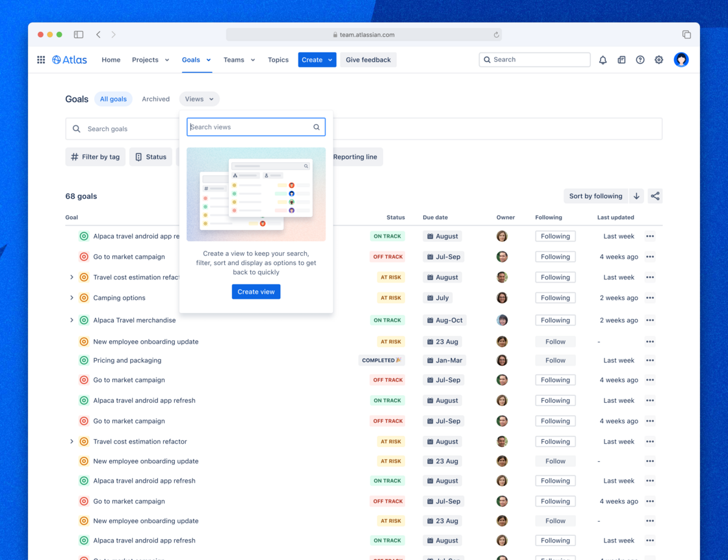Click the sort direction arrow icon
Viewport: 728px width, 560px height.
click(x=636, y=196)
